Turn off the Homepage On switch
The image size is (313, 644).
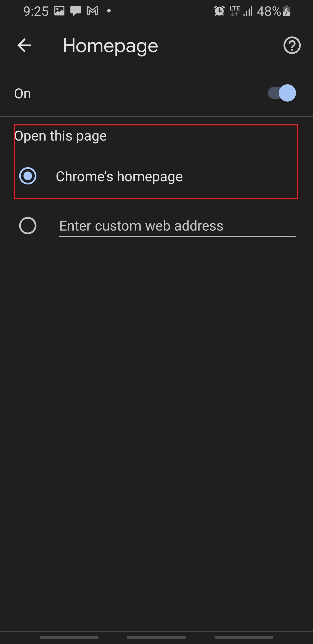coord(282,93)
